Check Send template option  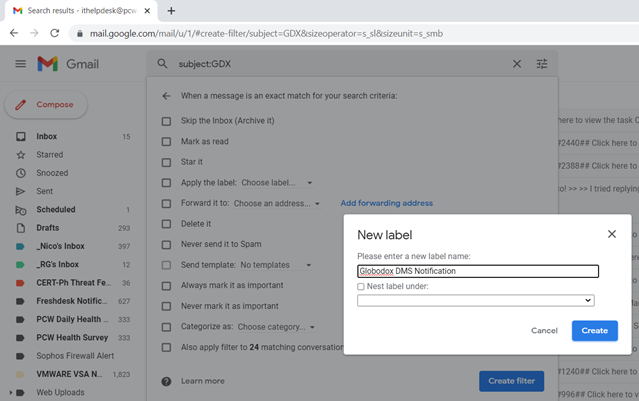pyautogui.click(x=166, y=265)
